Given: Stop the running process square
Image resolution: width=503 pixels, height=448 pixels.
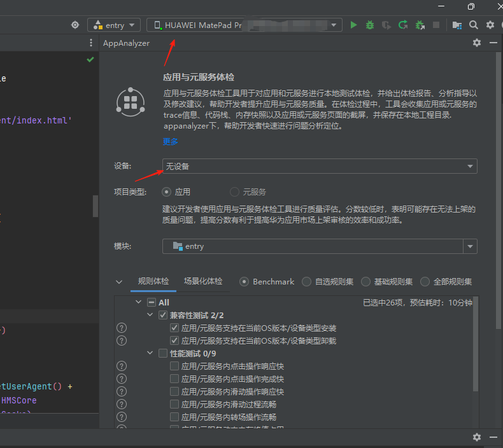Looking at the screenshot, I should pyautogui.click(x=436, y=25).
